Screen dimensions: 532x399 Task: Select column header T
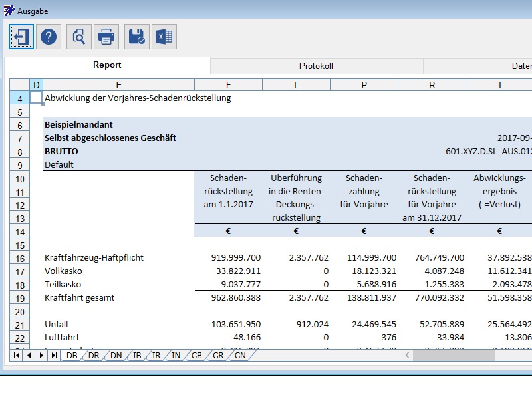(499, 85)
